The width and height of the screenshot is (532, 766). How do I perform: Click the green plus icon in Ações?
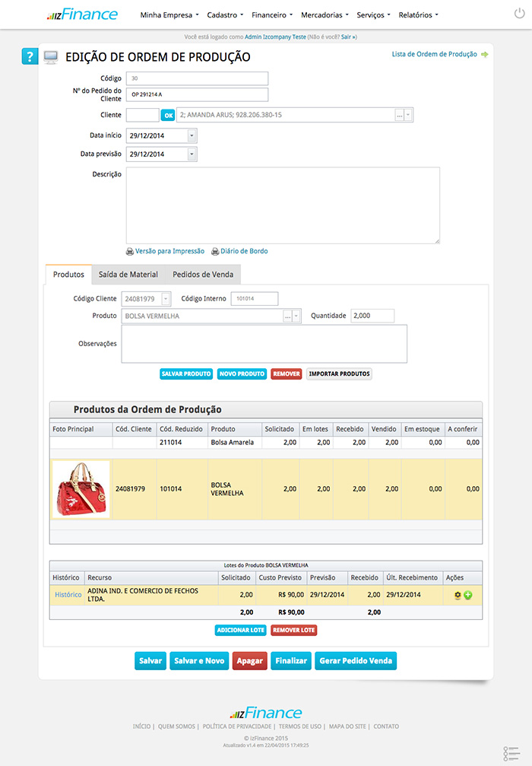(468, 595)
